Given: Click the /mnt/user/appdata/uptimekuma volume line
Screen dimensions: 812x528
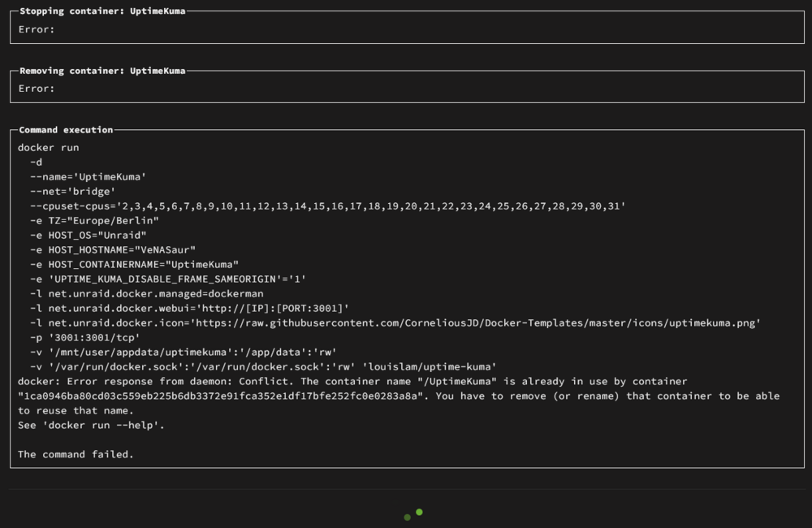Looking at the screenshot, I should click(184, 352).
